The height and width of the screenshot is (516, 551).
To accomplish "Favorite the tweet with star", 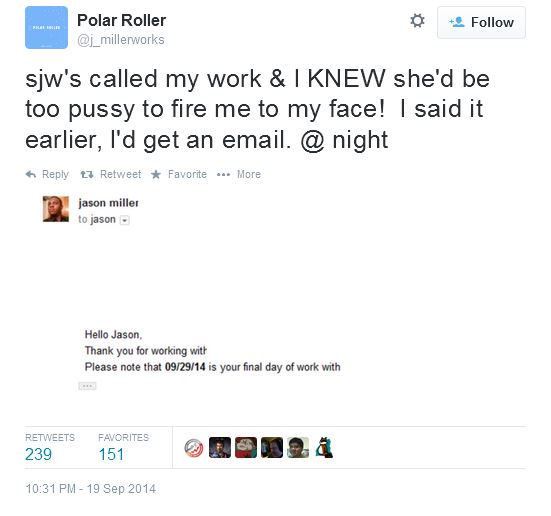I will [x=179, y=174].
